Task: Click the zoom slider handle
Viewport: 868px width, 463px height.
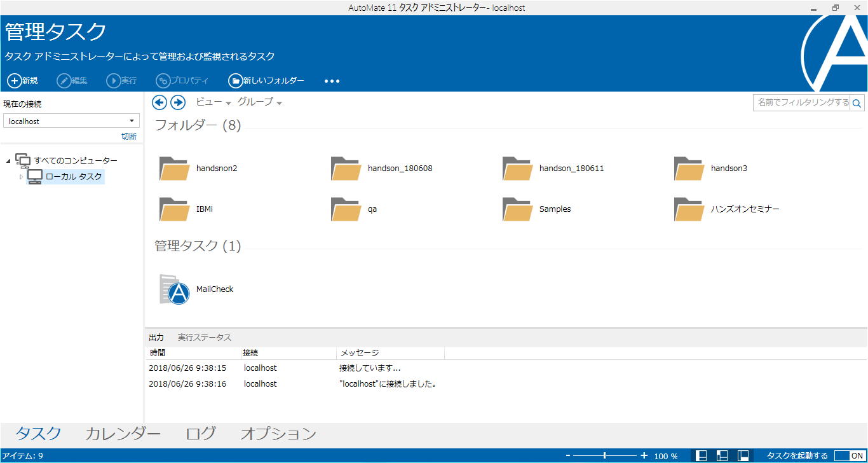Action: click(x=605, y=455)
